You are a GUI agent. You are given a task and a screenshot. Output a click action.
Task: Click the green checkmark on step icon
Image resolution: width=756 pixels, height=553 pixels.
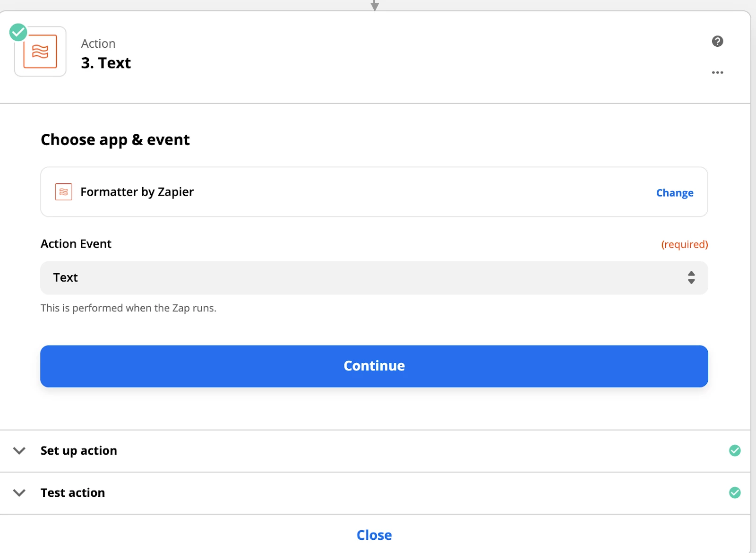tap(18, 32)
